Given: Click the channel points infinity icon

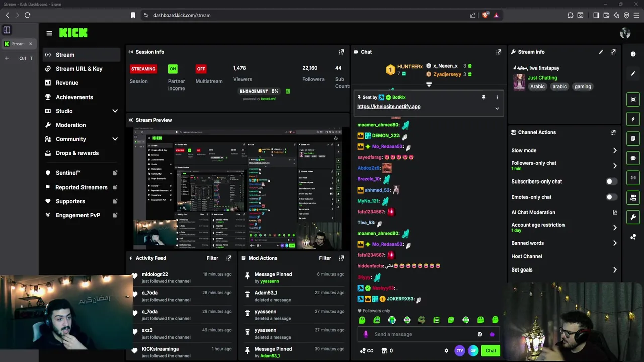Looking at the screenshot, I should pos(367,351).
